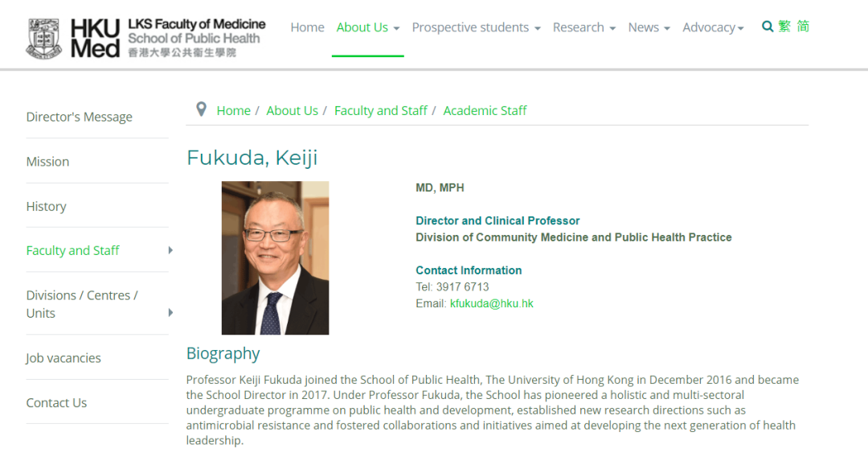Expand Divisions / Centres / Units arrow
Viewport: 868px width, 461px height.
(170, 312)
